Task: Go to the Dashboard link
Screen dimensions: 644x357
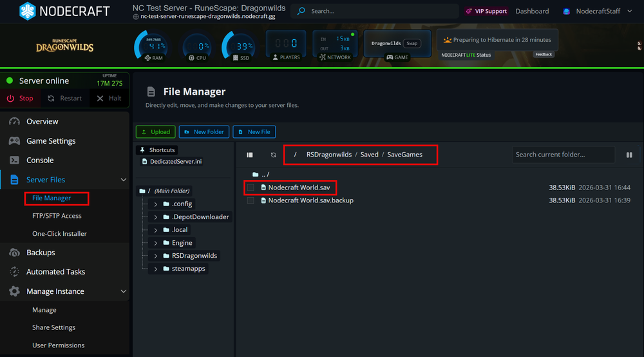Action: [532, 11]
